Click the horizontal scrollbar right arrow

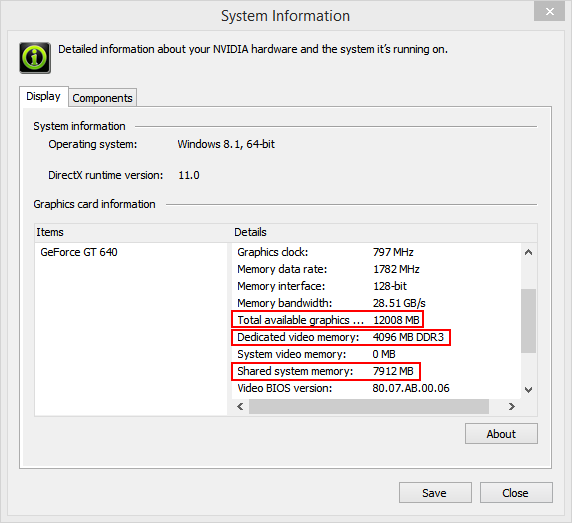[511, 406]
